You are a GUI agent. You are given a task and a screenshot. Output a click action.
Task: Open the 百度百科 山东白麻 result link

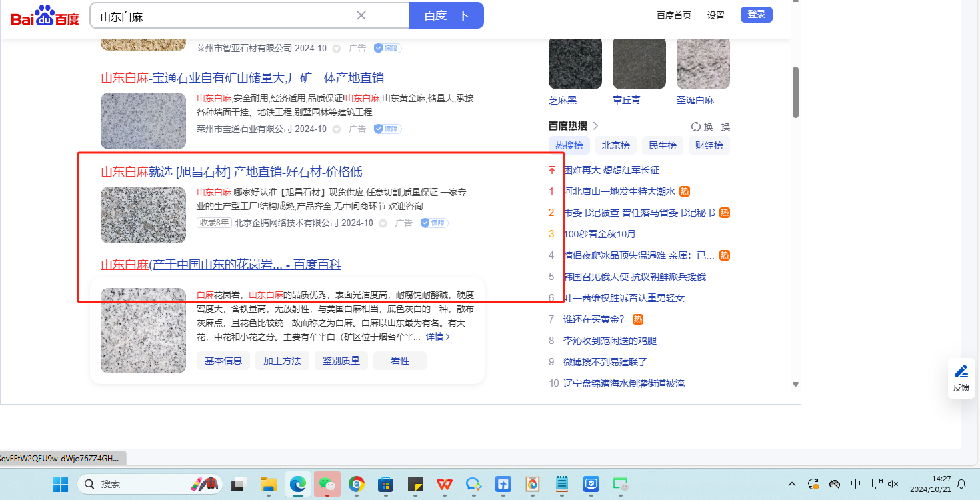[x=221, y=265]
